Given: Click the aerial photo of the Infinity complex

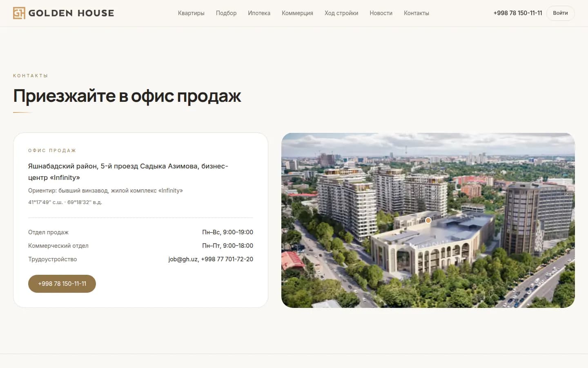Looking at the screenshot, I should coord(428,220).
